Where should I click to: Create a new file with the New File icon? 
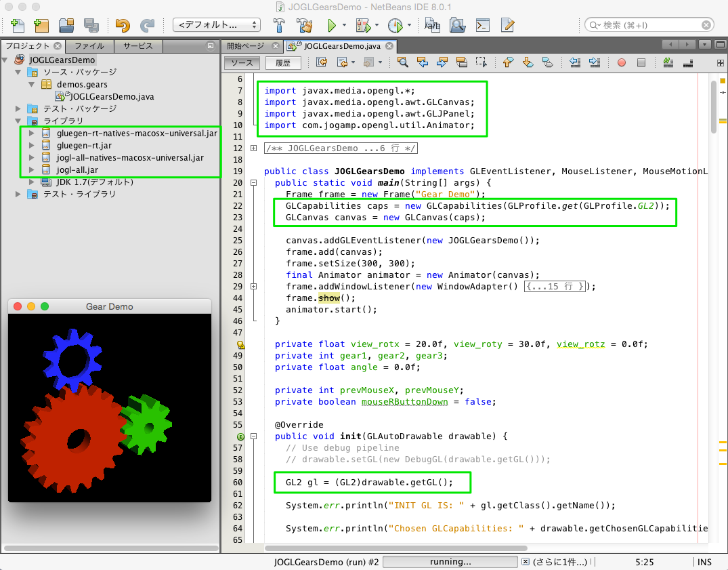[17, 25]
